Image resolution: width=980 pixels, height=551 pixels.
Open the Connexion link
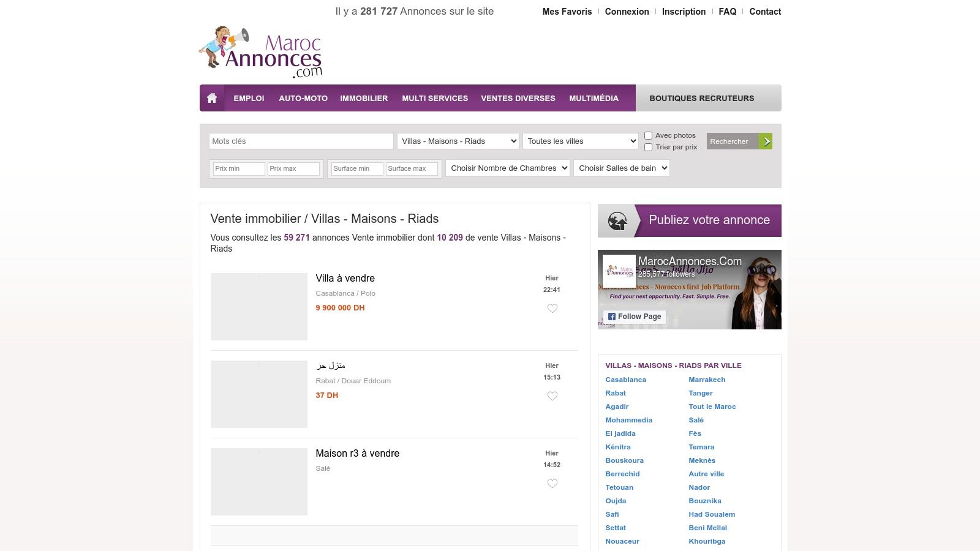(x=627, y=12)
